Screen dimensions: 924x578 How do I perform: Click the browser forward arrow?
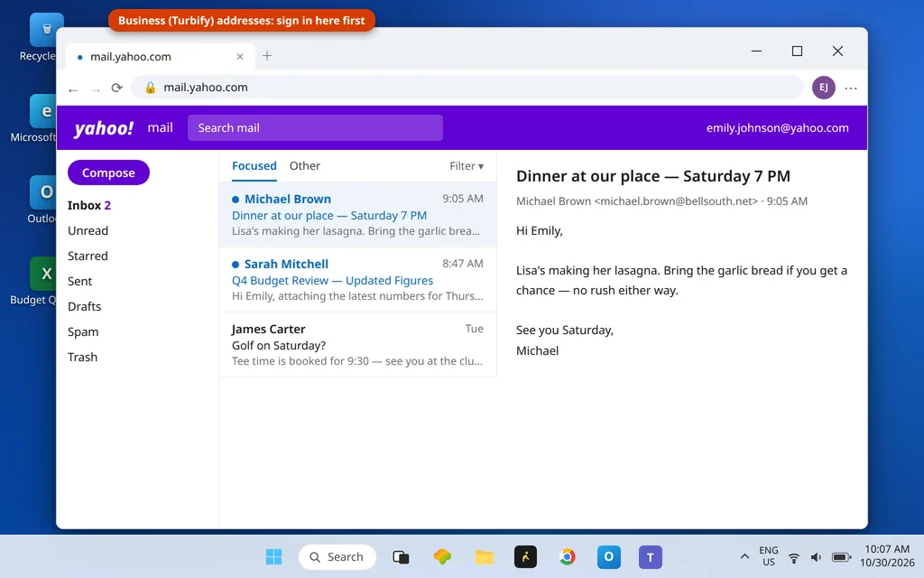(x=96, y=89)
